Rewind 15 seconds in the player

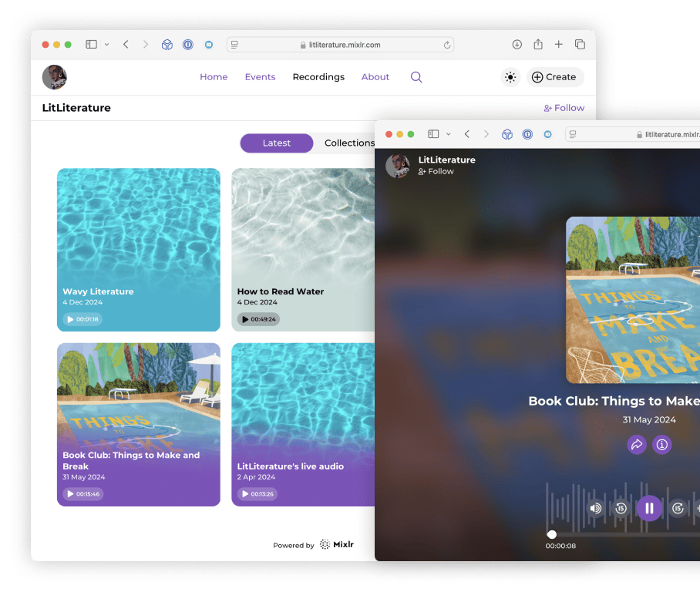click(x=621, y=508)
